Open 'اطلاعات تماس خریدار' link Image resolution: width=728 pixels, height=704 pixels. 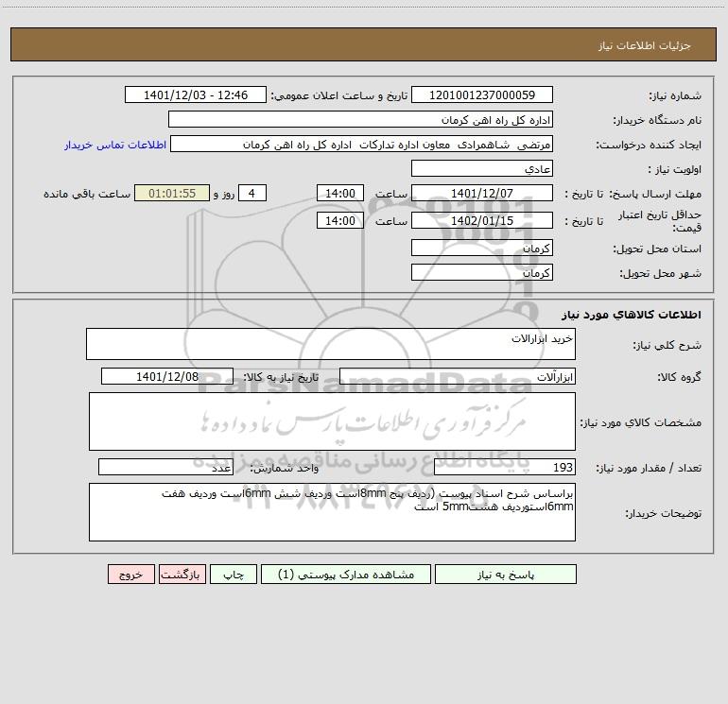[115, 145]
